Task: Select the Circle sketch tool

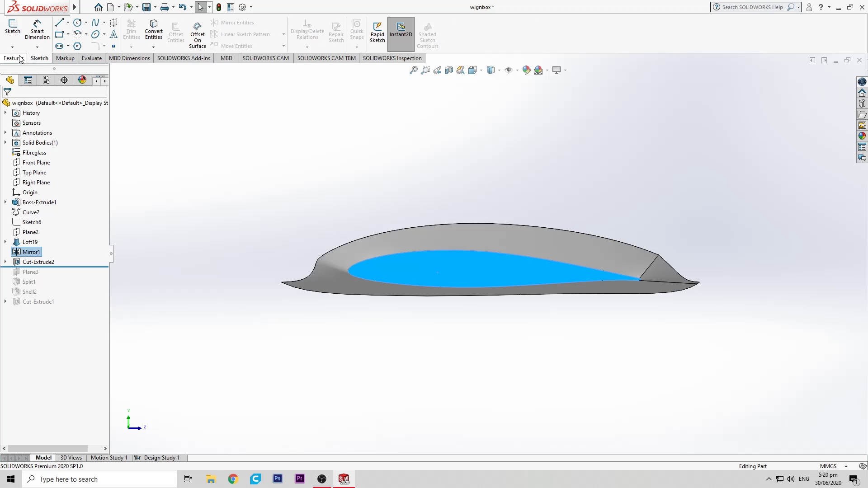Action: coord(77,23)
